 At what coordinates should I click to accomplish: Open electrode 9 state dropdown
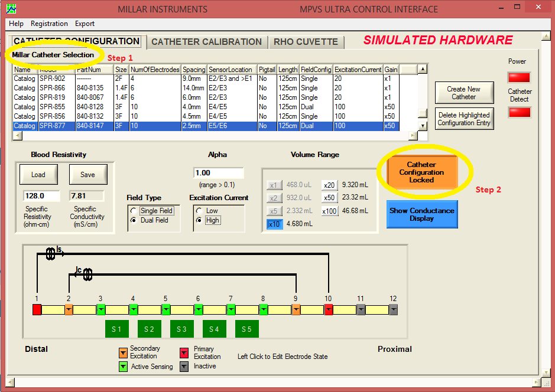pyautogui.click(x=296, y=310)
